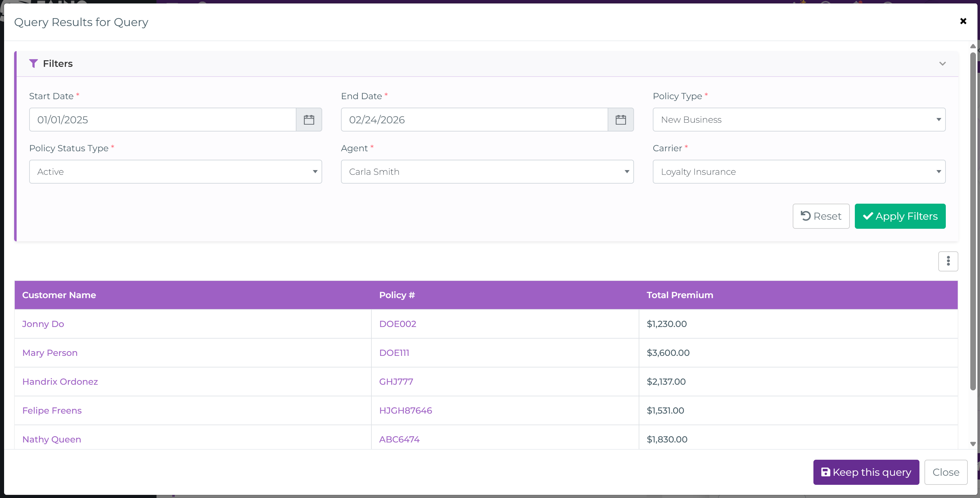The width and height of the screenshot is (980, 498).
Task: Open policy DOE111 for Mary Person
Action: [x=394, y=353]
